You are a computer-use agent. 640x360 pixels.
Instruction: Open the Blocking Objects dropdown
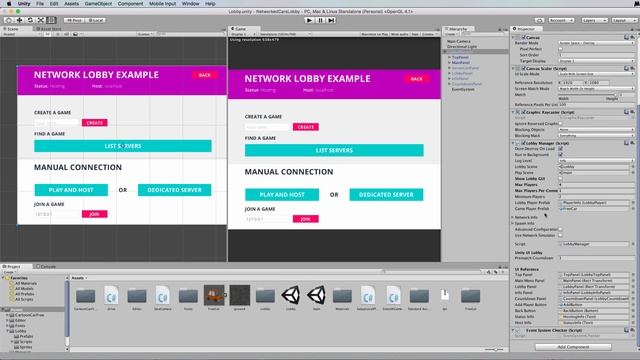pos(596,130)
